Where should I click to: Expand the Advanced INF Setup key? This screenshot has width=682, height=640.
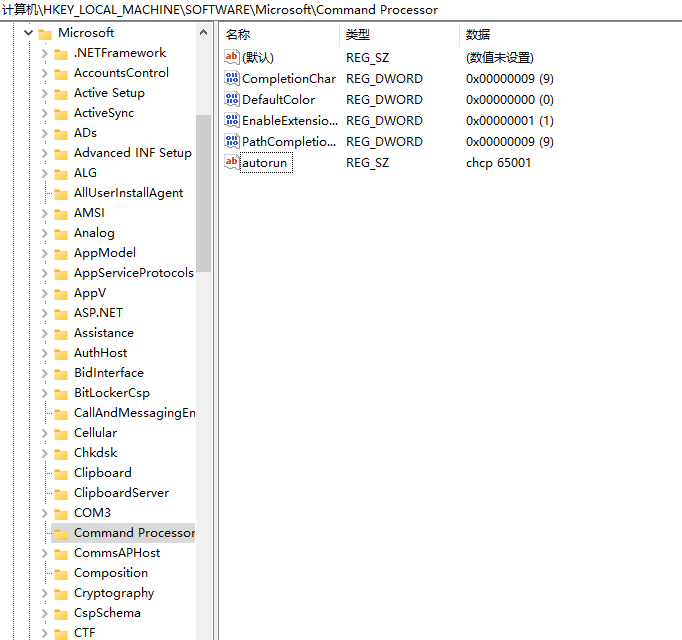tap(44, 153)
